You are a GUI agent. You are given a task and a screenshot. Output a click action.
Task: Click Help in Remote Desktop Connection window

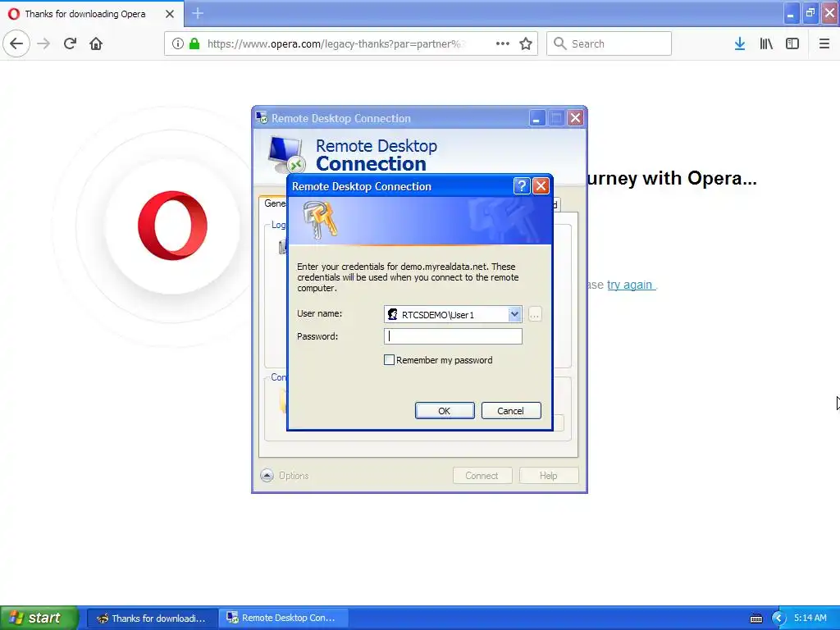coord(549,476)
